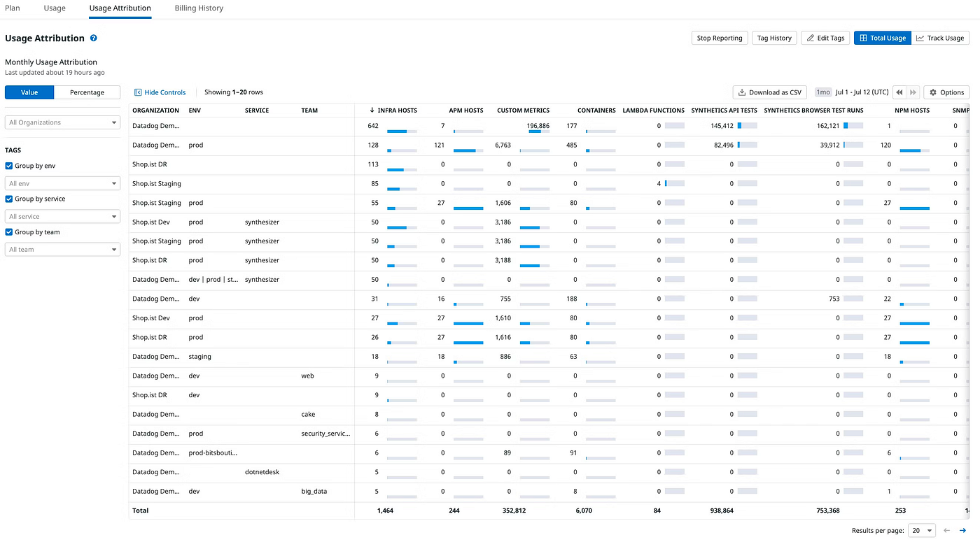Screen dimensions: 980x542
Task: Switch to the Billing History tab
Action: (x=199, y=8)
